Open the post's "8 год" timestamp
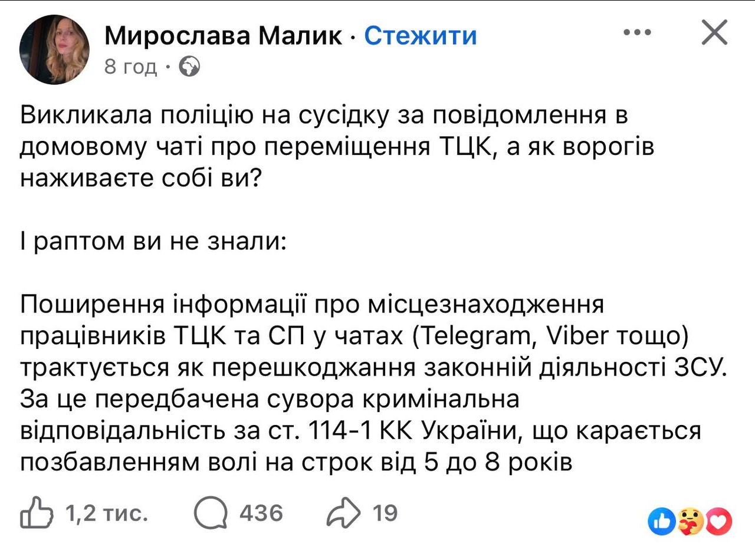 tap(130, 67)
